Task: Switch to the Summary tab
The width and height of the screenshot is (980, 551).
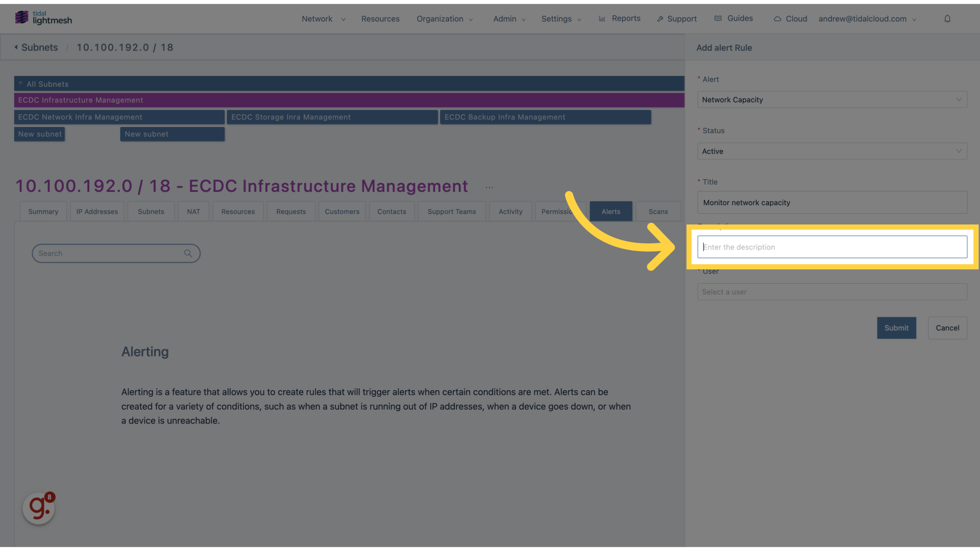Action: pyautogui.click(x=42, y=211)
